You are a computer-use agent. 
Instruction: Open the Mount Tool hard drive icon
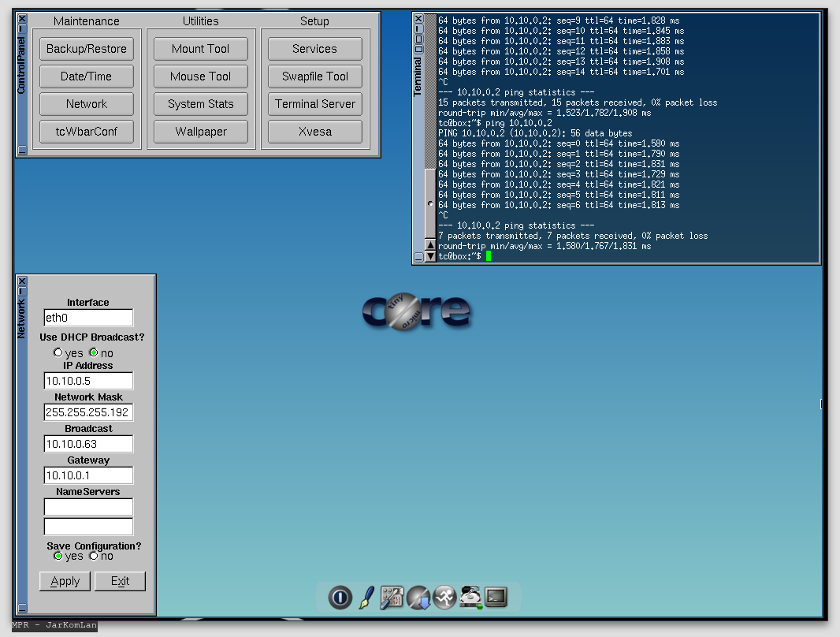click(471, 598)
